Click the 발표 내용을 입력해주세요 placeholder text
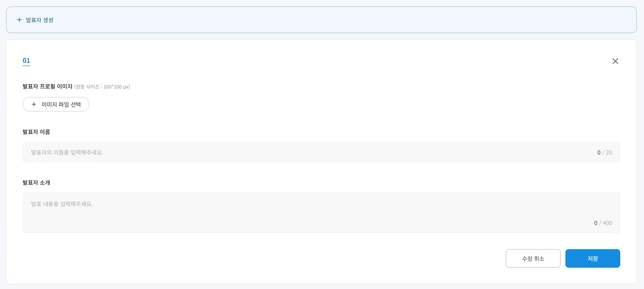 coord(62,204)
